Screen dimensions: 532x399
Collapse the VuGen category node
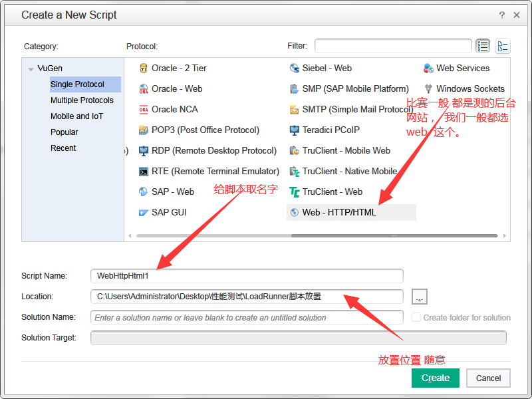pyautogui.click(x=31, y=68)
